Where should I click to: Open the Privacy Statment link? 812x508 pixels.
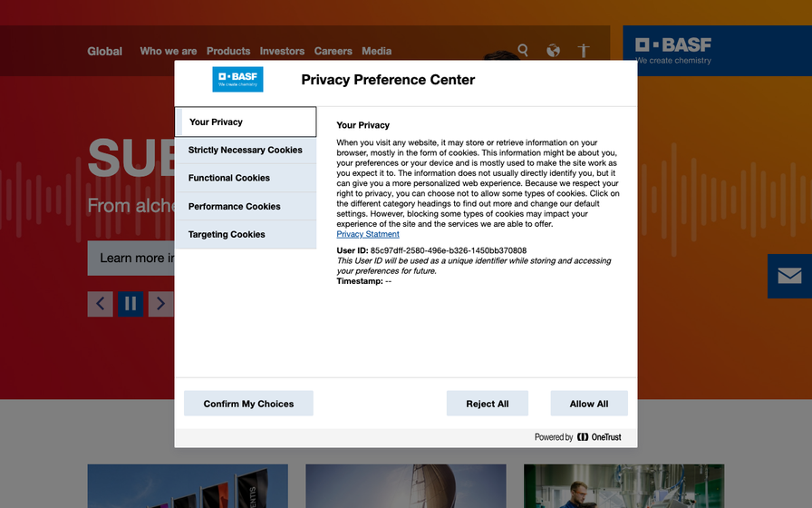point(368,234)
